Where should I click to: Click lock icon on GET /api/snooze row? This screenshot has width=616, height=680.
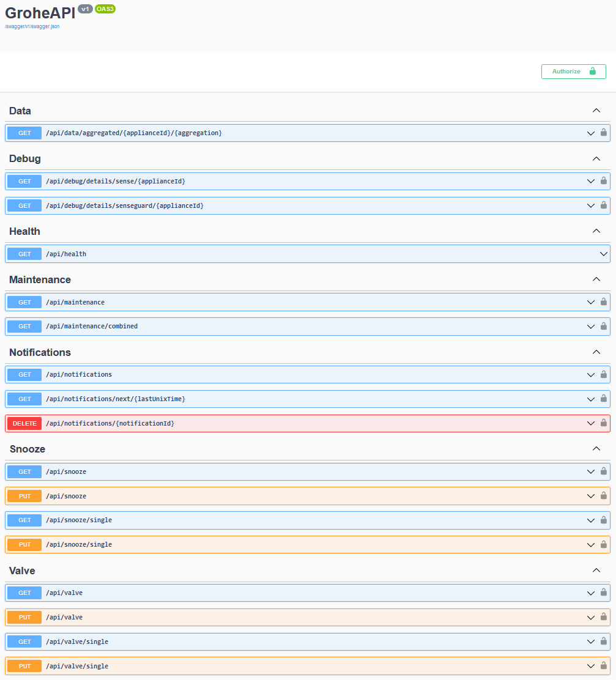(603, 471)
